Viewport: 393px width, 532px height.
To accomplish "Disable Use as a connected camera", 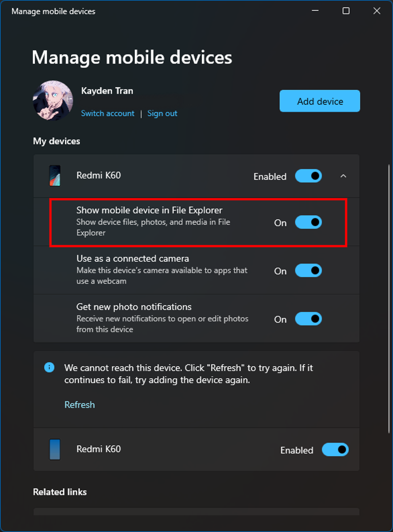I will tap(309, 271).
